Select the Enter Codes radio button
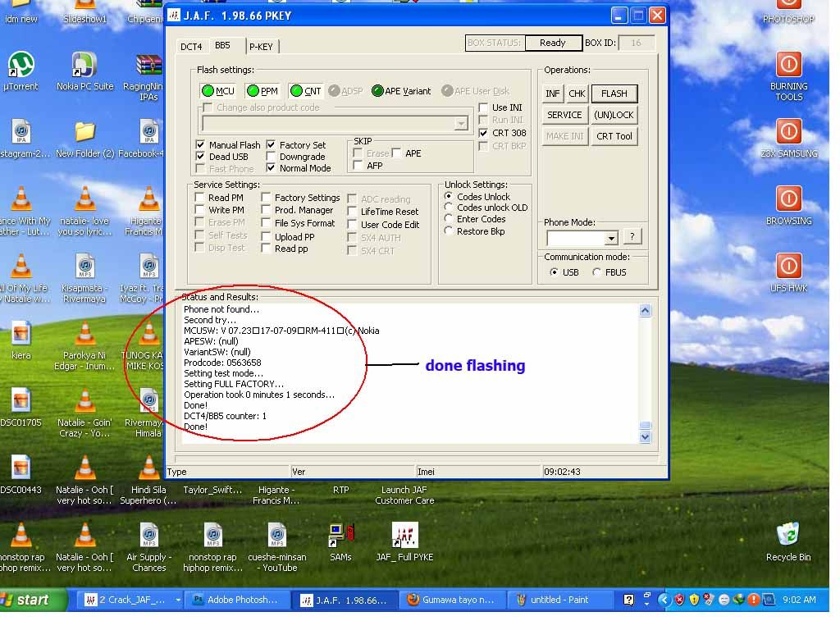The image size is (840, 630). click(449, 219)
